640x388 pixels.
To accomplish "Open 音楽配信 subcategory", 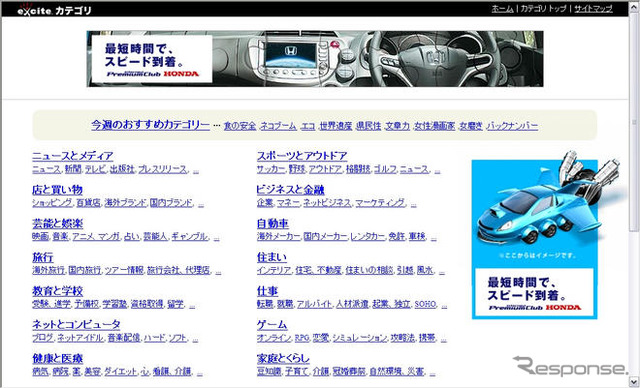I will pyautogui.click(x=124, y=338).
